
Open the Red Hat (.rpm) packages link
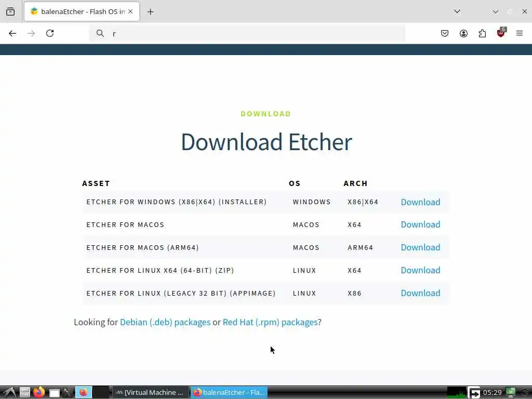(x=270, y=322)
